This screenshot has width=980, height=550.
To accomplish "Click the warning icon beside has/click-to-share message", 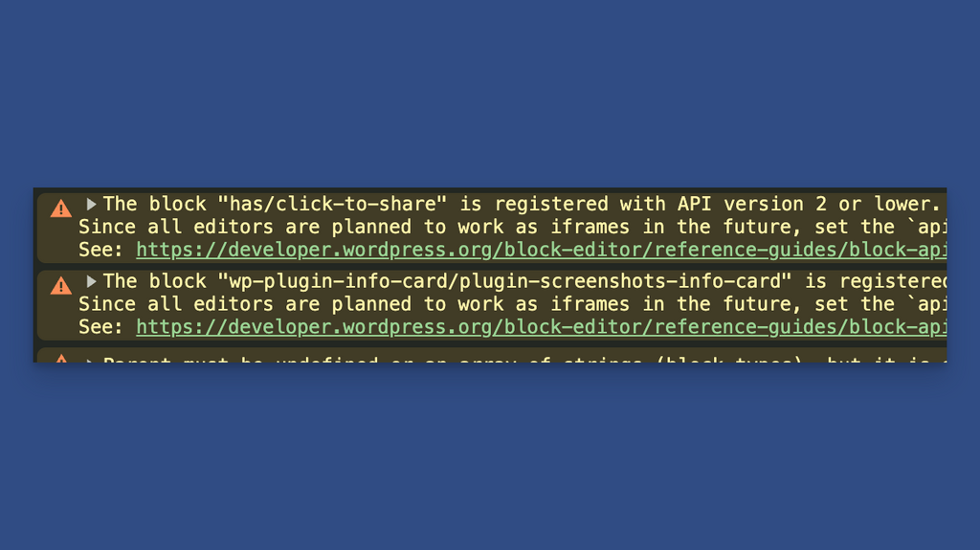I will tap(60, 209).
